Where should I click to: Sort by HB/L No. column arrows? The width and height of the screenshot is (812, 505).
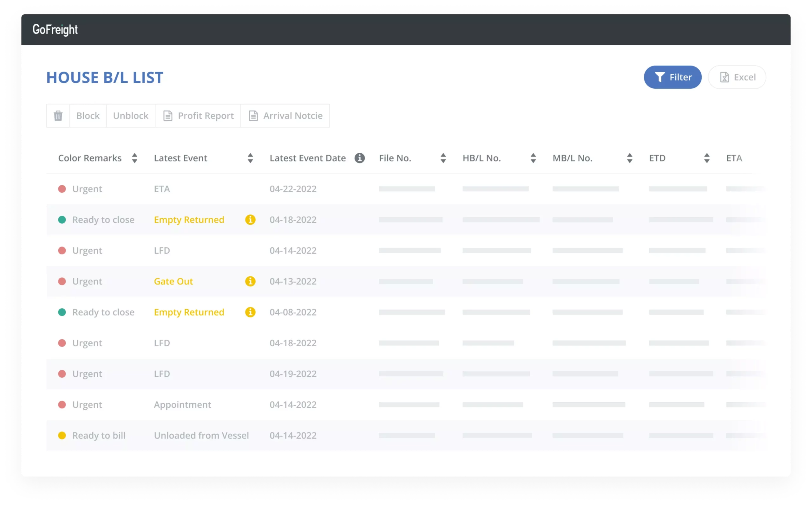click(x=533, y=158)
